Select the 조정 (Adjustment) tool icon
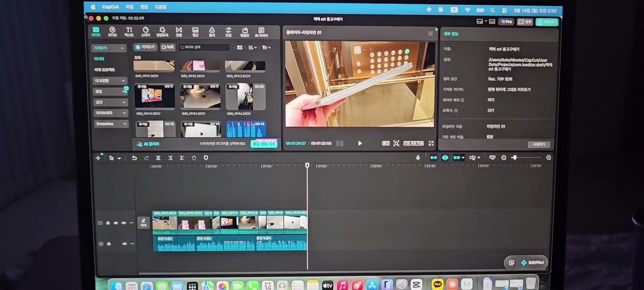This screenshot has width=644, height=290. tap(228, 32)
